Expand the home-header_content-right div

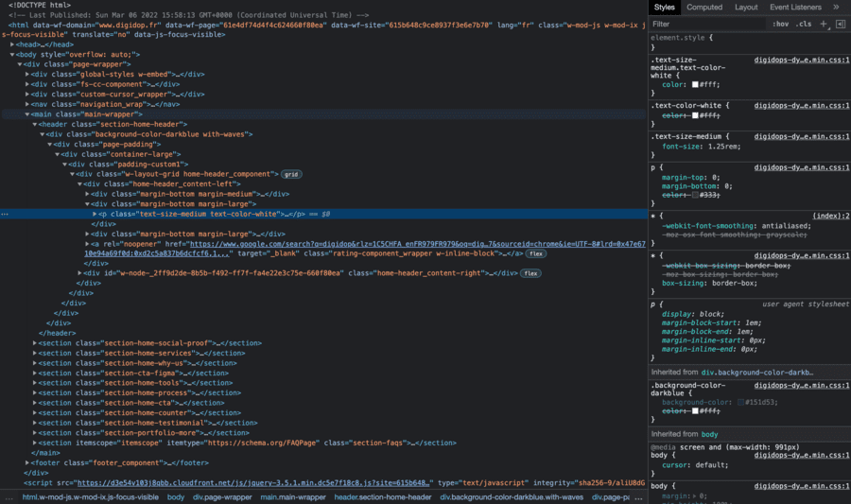pos(79,273)
